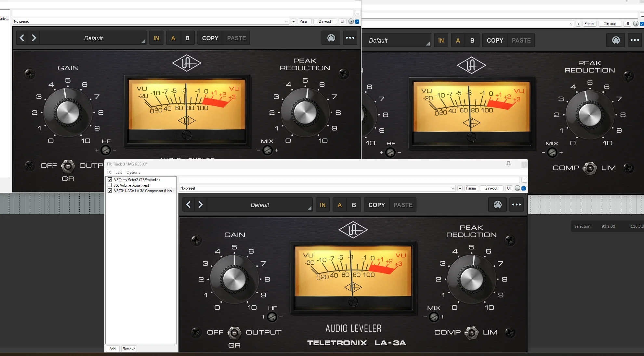
Task: Uncheck the VST mvMeter2 plugin checkbox
Action: (x=110, y=179)
